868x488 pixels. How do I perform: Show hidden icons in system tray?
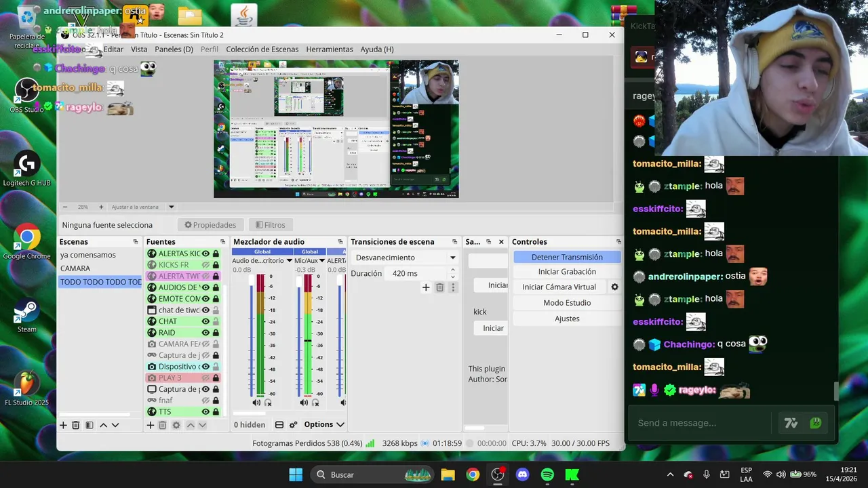[x=670, y=474]
